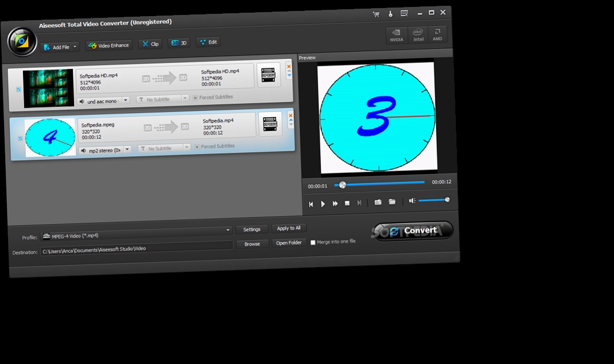The image size is (614, 364).
Task: Click output name 'Softpedia.mp4'
Action: [x=218, y=121]
